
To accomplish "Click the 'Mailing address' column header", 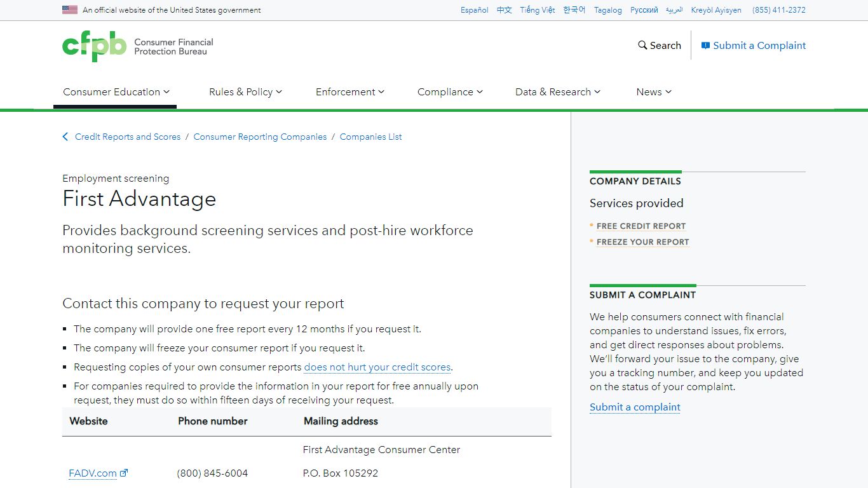I will [x=341, y=421].
